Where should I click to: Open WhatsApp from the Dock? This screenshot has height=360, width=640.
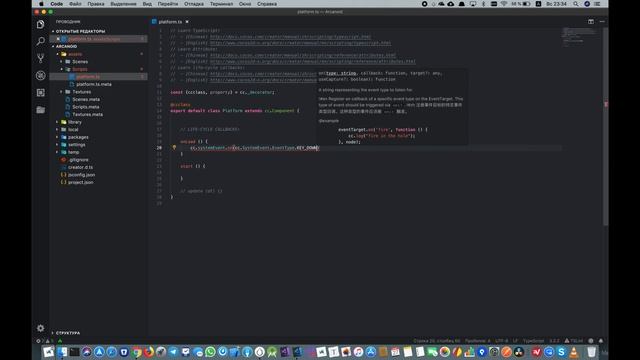point(210,352)
